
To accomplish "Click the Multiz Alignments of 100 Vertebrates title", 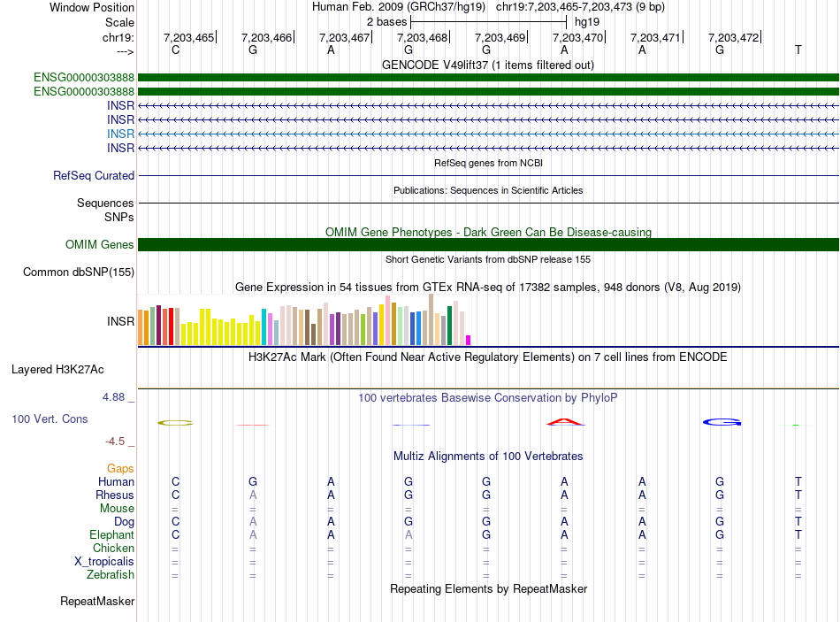I will [x=488, y=457].
